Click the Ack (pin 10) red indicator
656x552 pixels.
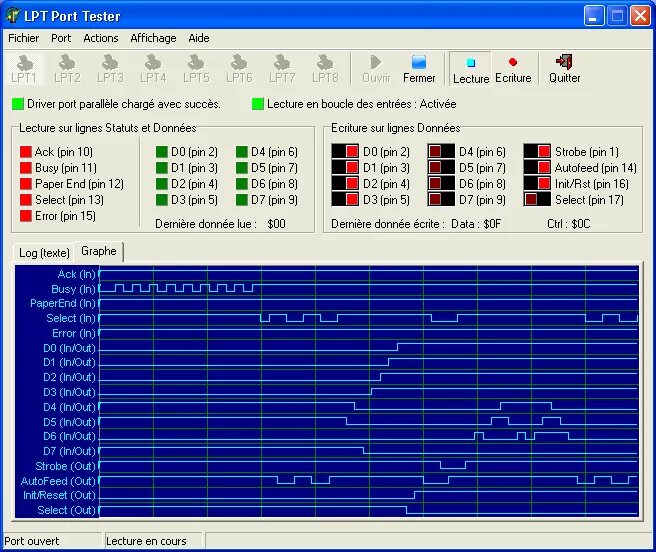tap(26, 151)
